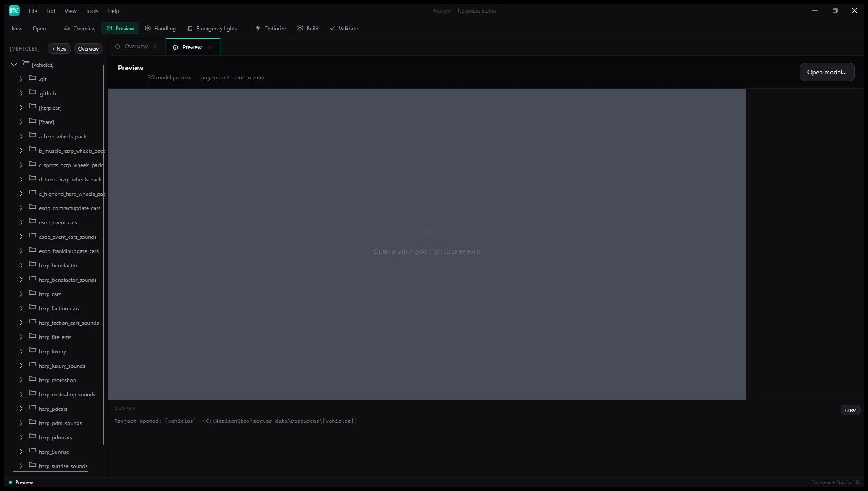Run the Validate checkmark tool
This screenshot has width=868, height=491.
coord(344,28)
